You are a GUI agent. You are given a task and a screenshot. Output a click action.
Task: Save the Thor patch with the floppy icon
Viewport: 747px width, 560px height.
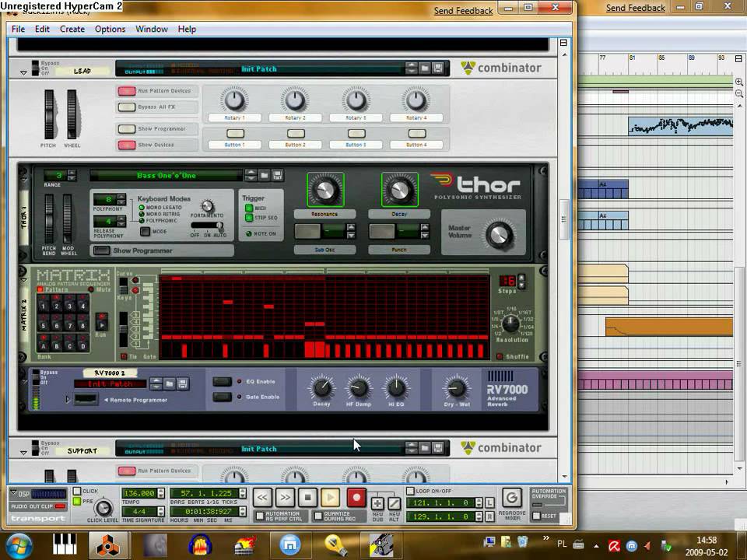click(277, 176)
